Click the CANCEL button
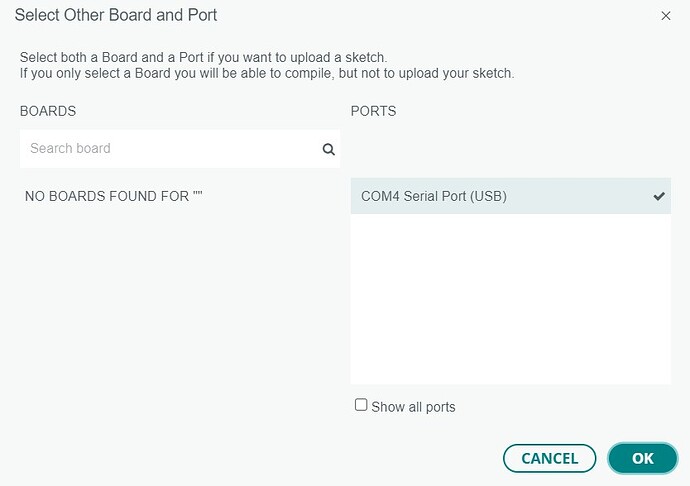690x486 pixels. click(x=550, y=458)
